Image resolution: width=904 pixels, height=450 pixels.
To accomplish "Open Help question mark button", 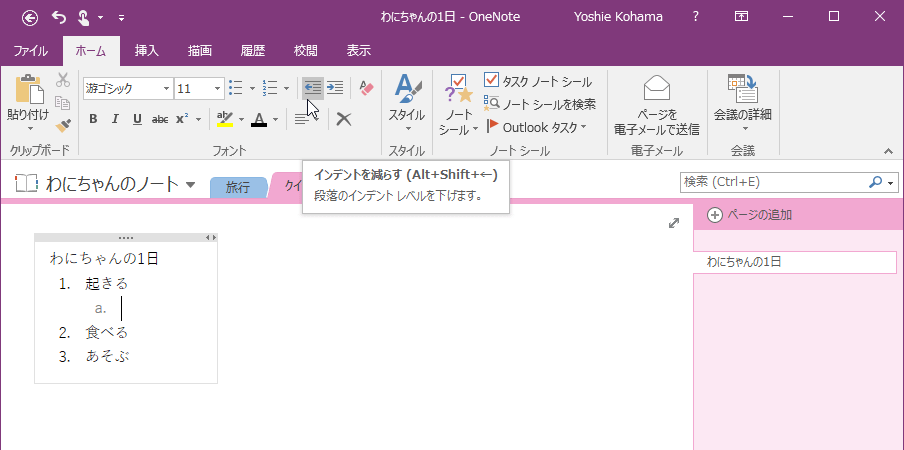I will click(696, 17).
